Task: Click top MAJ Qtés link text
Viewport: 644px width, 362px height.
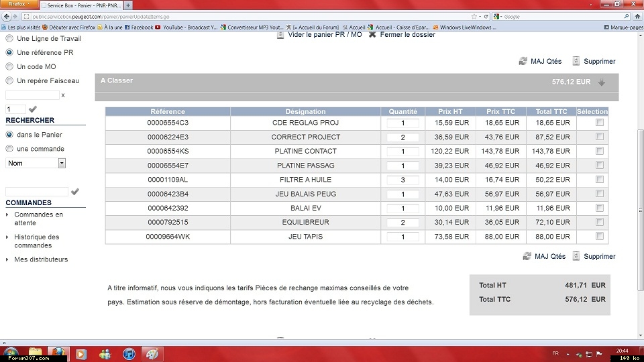Action: coord(546,61)
